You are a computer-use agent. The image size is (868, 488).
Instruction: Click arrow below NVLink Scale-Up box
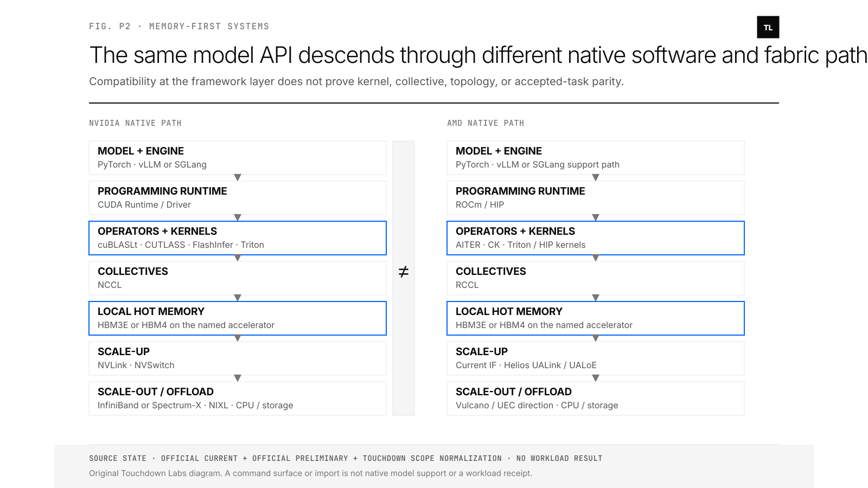(x=238, y=378)
